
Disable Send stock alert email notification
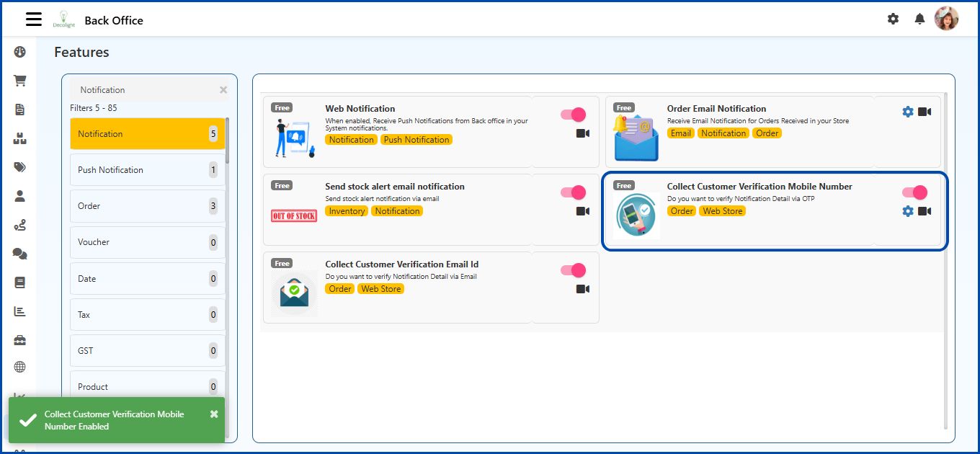571,192
